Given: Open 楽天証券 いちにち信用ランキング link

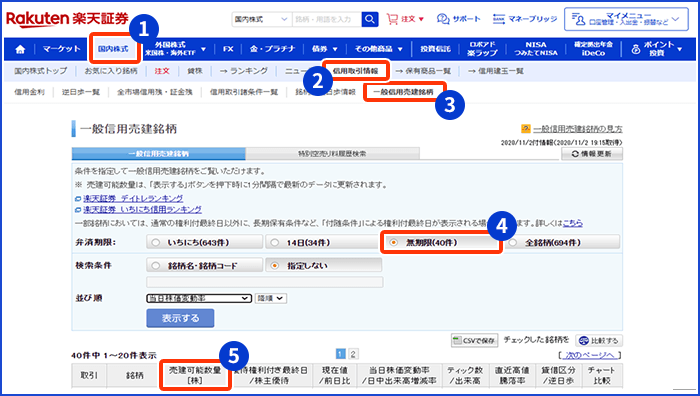Looking at the screenshot, I should (142, 209).
